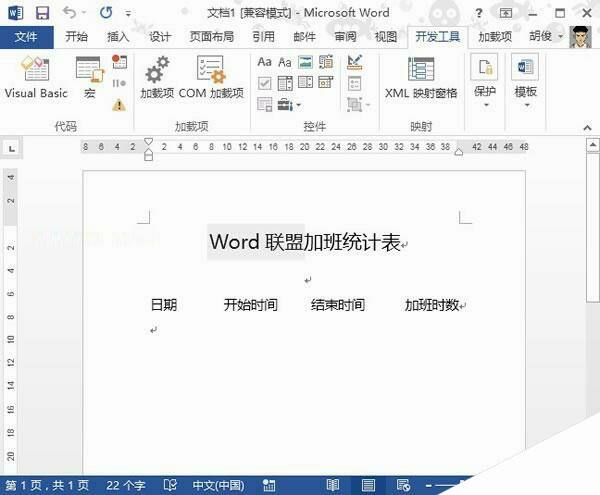Screen dimensions: 600x495
Task: Open the undo history dropdown arrow
Action: coord(84,13)
